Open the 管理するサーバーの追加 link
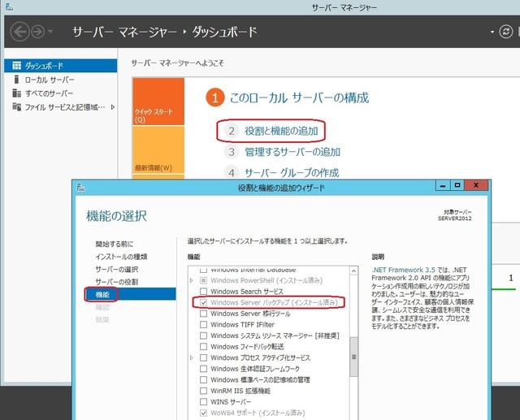Screen dimensions: 520x420 pyautogui.click(x=292, y=152)
